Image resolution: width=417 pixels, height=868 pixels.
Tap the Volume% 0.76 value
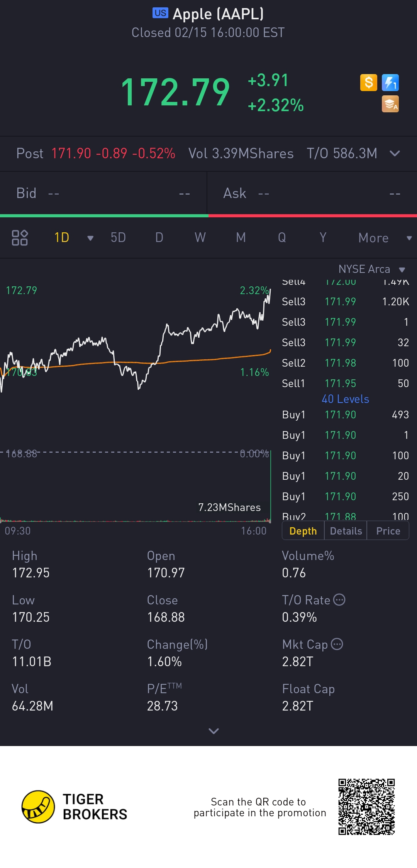point(294,573)
